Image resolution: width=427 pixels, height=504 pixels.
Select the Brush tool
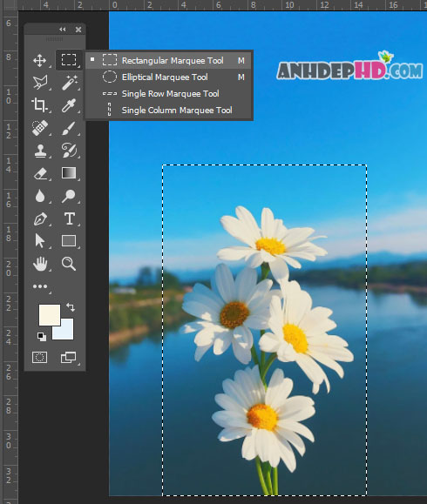coord(69,128)
